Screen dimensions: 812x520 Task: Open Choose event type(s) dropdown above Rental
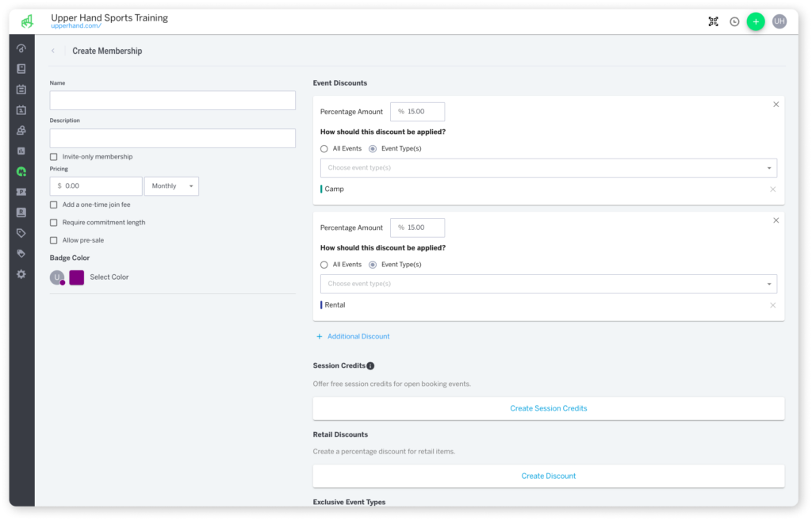[549, 284]
